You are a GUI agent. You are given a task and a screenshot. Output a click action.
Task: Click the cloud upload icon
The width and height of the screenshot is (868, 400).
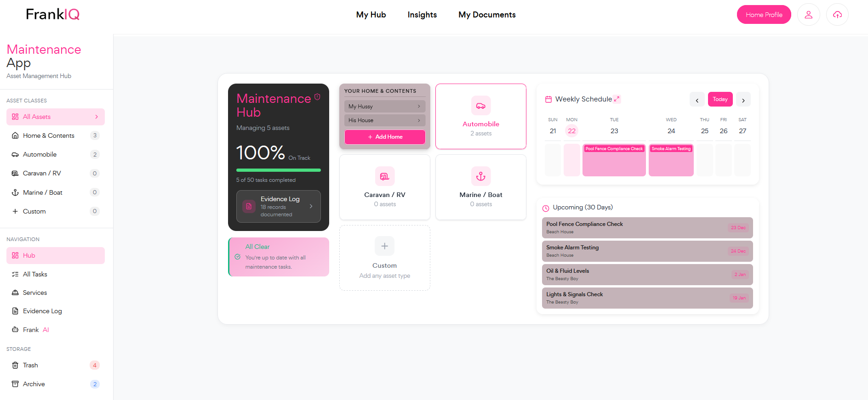(x=837, y=15)
